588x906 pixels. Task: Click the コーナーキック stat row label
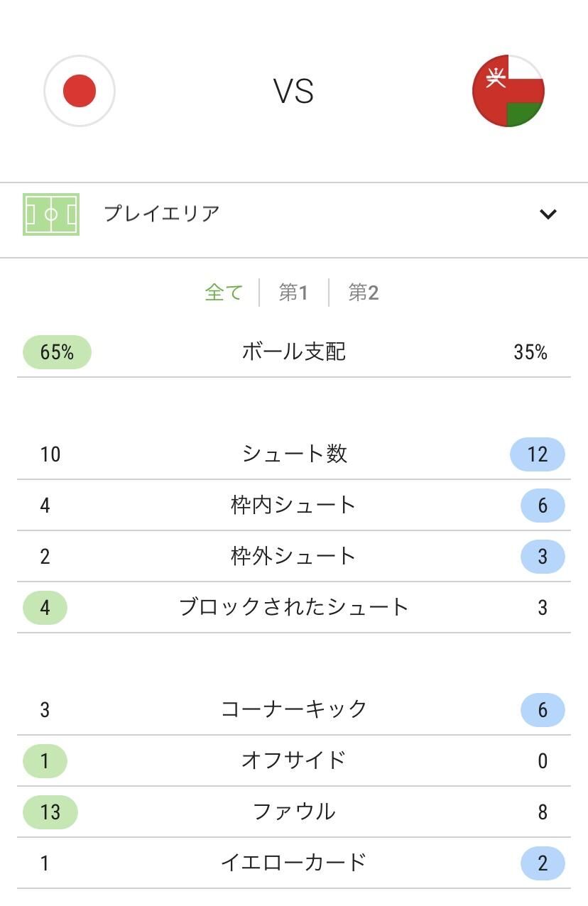pyautogui.click(x=294, y=710)
